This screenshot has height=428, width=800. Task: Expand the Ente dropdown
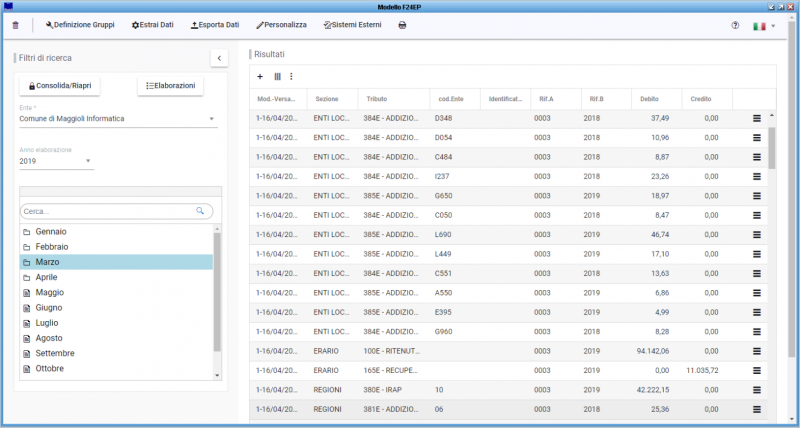point(212,119)
